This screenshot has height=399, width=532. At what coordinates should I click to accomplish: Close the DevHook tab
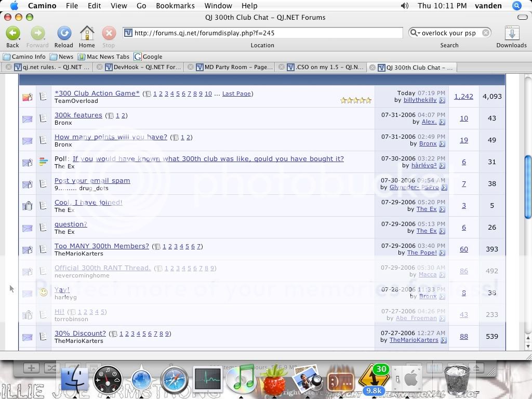point(99,67)
